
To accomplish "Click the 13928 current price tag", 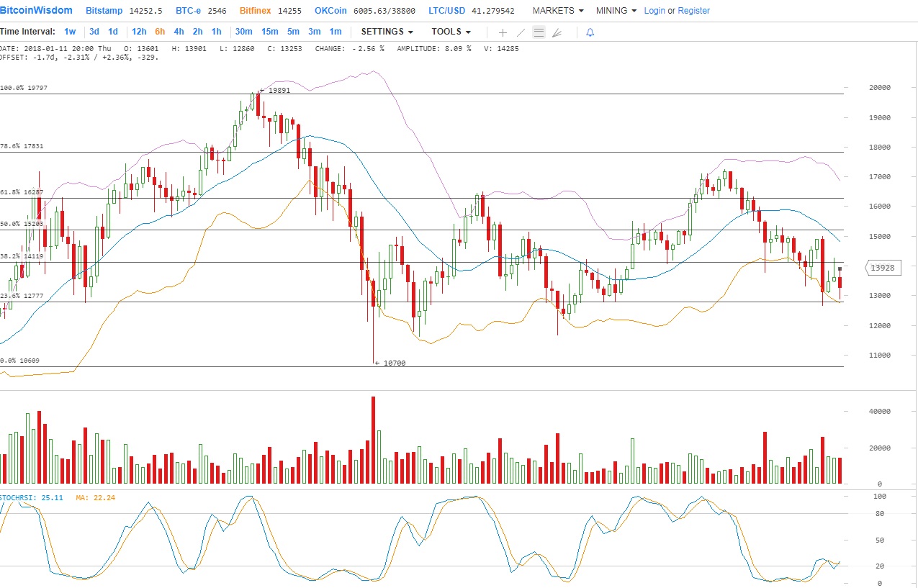I will (883, 268).
